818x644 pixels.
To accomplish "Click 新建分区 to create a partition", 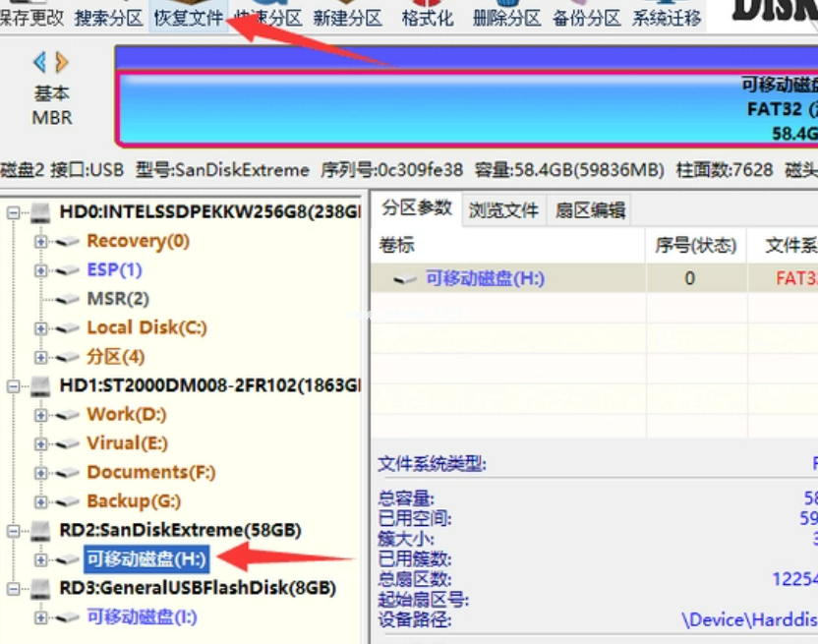I will (x=347, y=17).
